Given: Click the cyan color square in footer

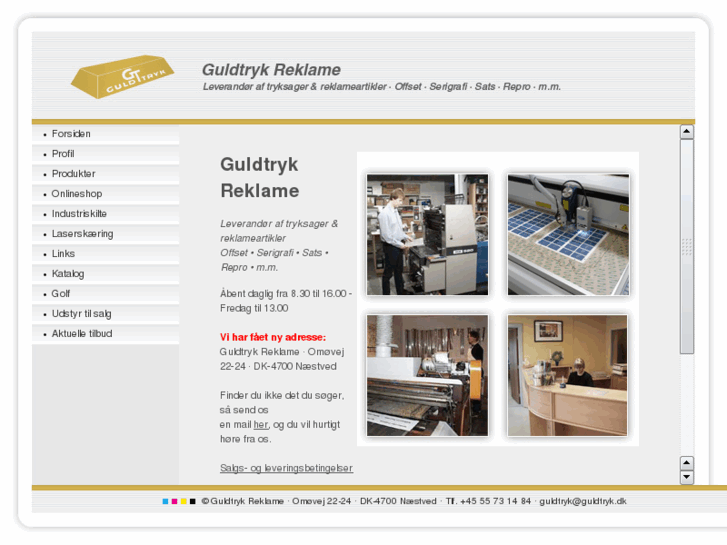Looking at the screenshot, I should pos(165,501).
